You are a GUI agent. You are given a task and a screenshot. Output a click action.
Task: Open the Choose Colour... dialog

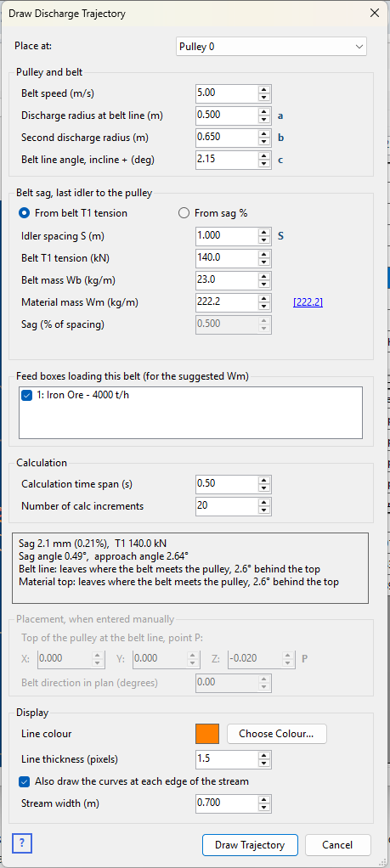[276, 734]
